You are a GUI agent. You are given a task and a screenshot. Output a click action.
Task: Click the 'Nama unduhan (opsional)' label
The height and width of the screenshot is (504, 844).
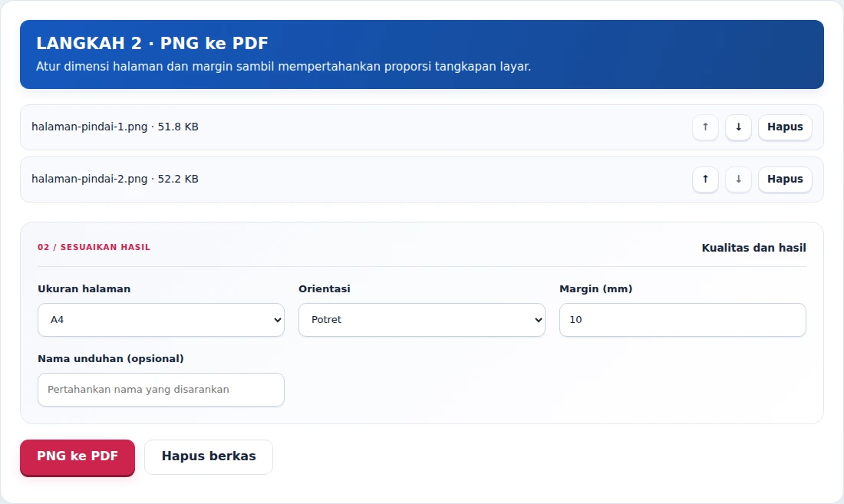[x=110, y=359]
